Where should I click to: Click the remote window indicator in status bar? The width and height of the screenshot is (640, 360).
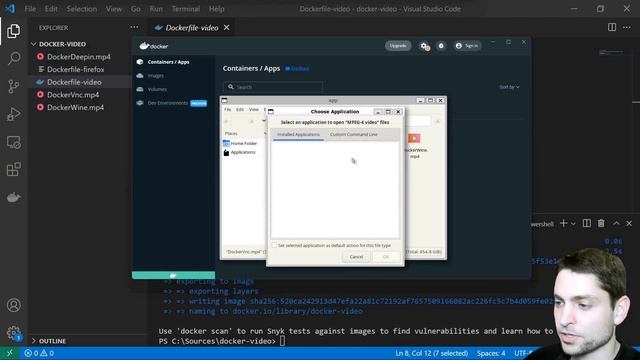coord(9,353)
